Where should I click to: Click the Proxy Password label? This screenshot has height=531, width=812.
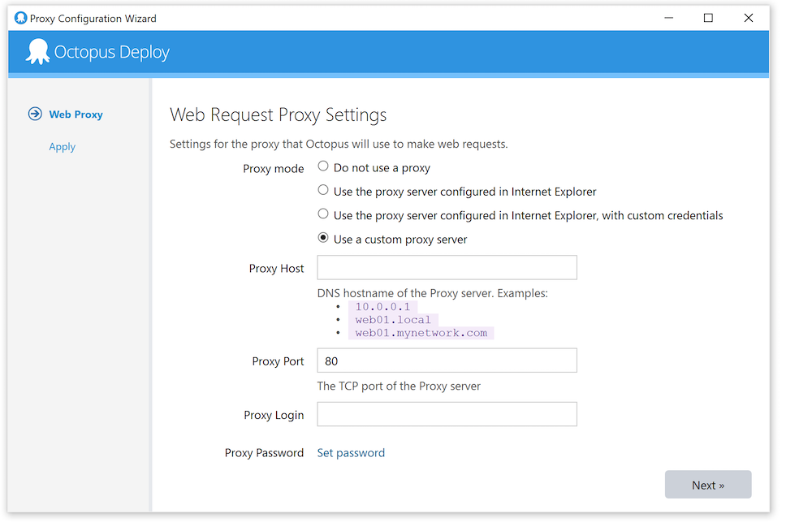(x=264, y=453)
